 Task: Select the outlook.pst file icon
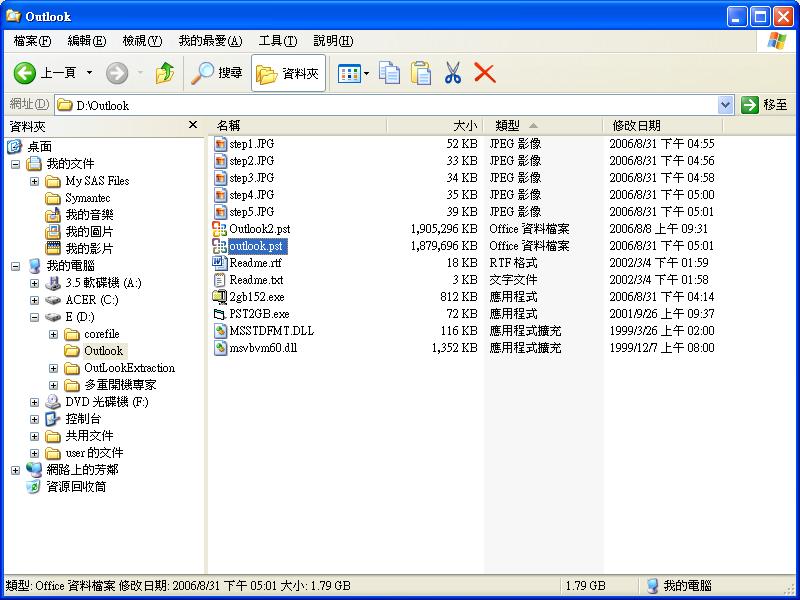219,246
